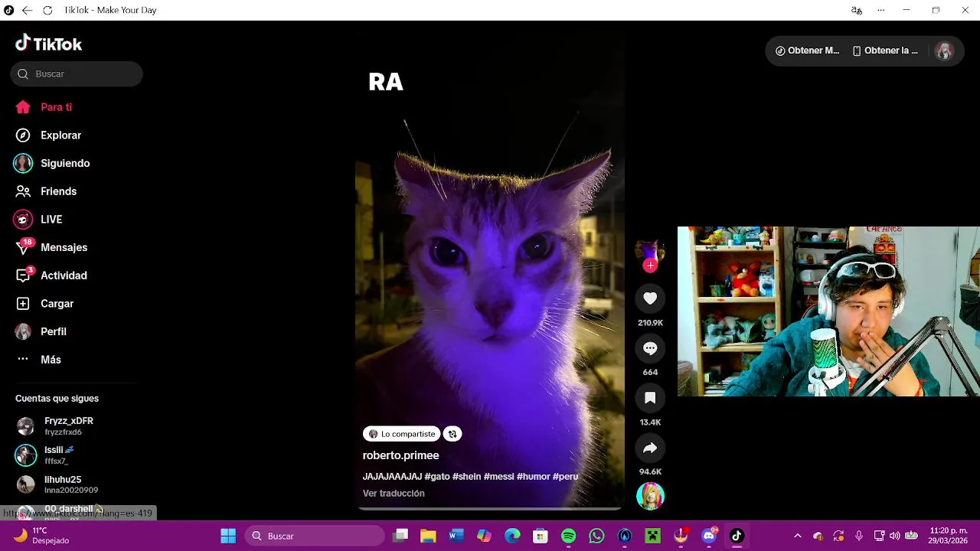
Task: Open roberto.primee profile link
Action: point(400,455)
